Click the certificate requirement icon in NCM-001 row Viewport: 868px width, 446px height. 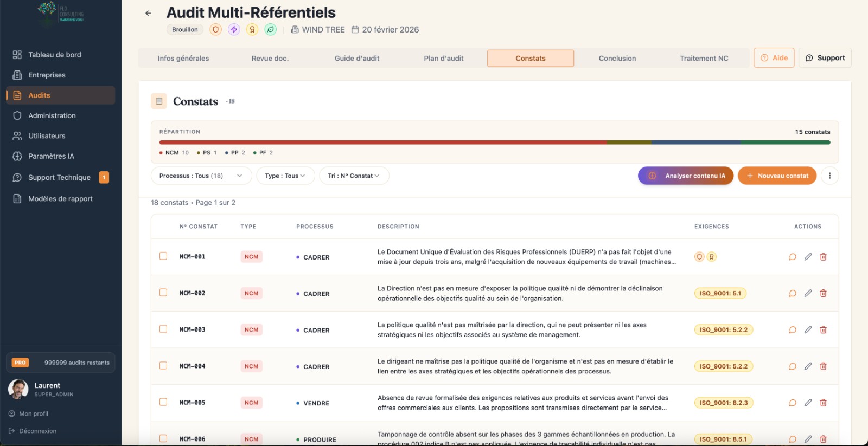711,257
